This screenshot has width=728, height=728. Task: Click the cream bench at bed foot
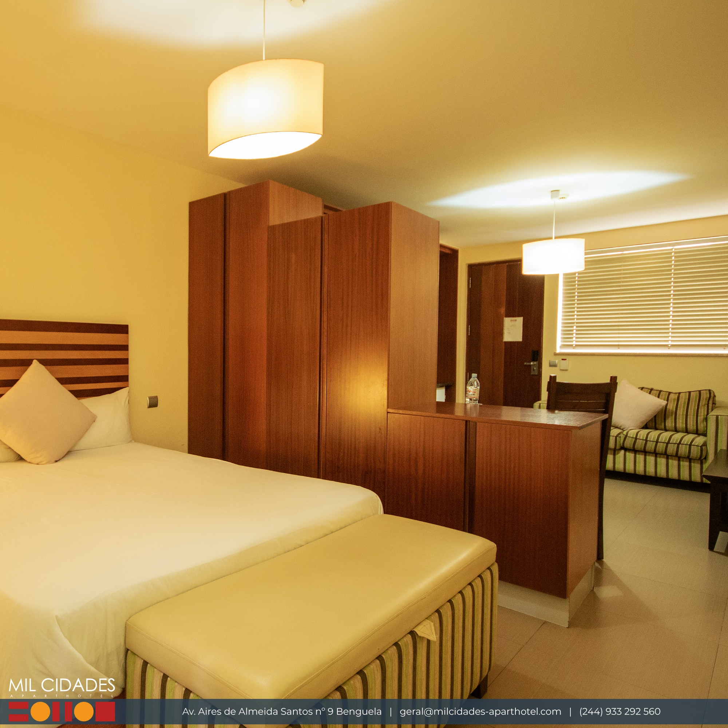pyautogui.click(x=312, y=618)
